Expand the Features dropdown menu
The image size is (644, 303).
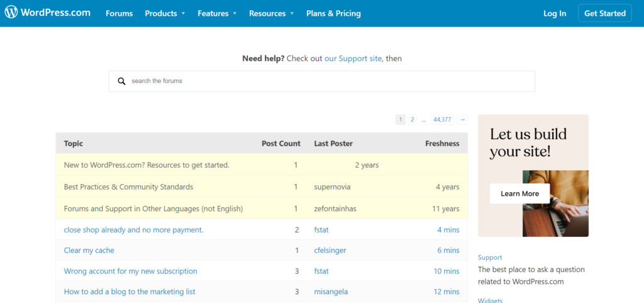217,14
